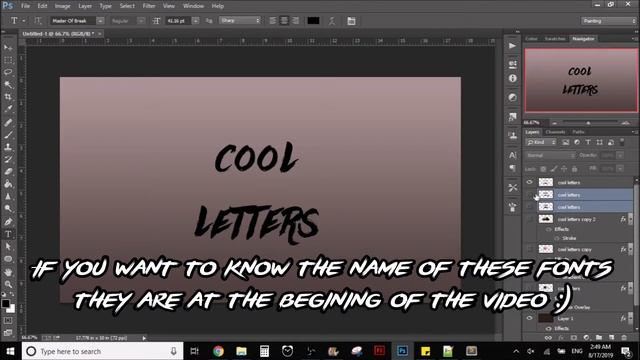Select the Brush tool

click(x=8, y=135)
